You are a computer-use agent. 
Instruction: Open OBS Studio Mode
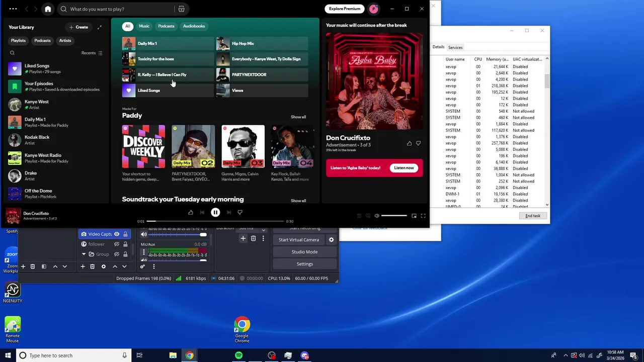pyautogui.click(x=304, y=252)
